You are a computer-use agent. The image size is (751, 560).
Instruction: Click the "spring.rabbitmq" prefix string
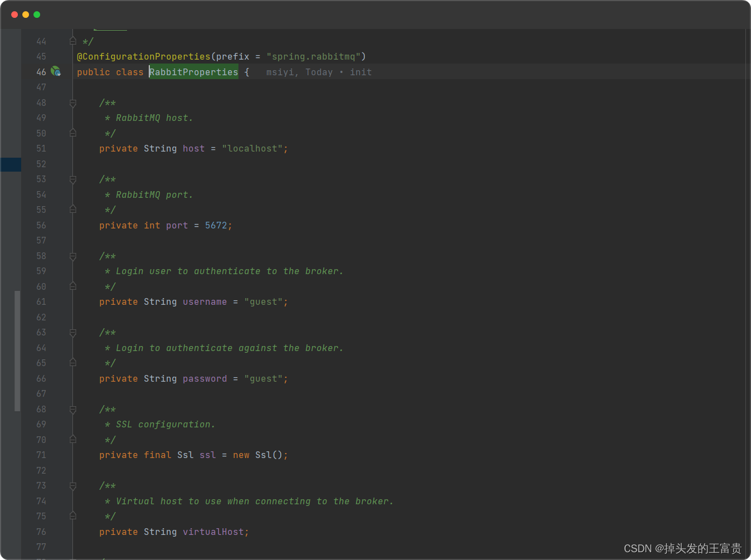point(314,57)
